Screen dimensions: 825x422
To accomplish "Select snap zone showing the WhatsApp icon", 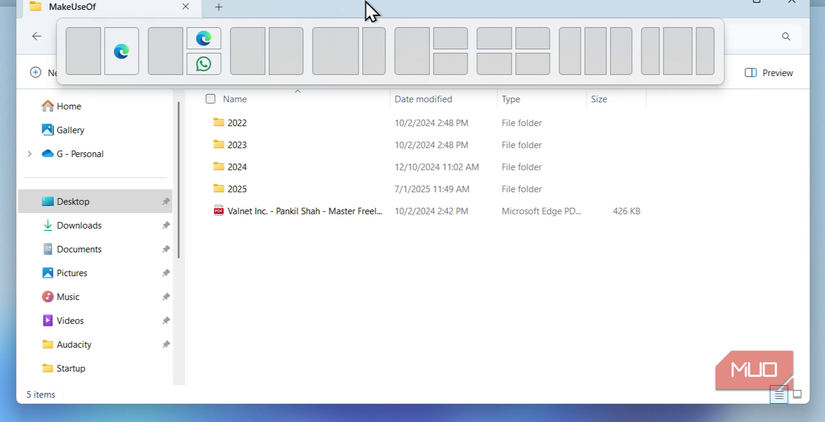I will [204, 64].
